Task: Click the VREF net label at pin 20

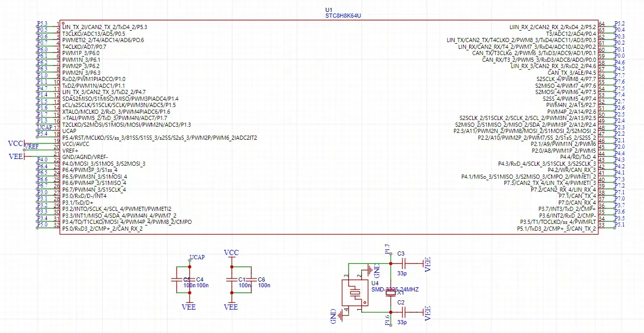Action: [x=31, y=147]
